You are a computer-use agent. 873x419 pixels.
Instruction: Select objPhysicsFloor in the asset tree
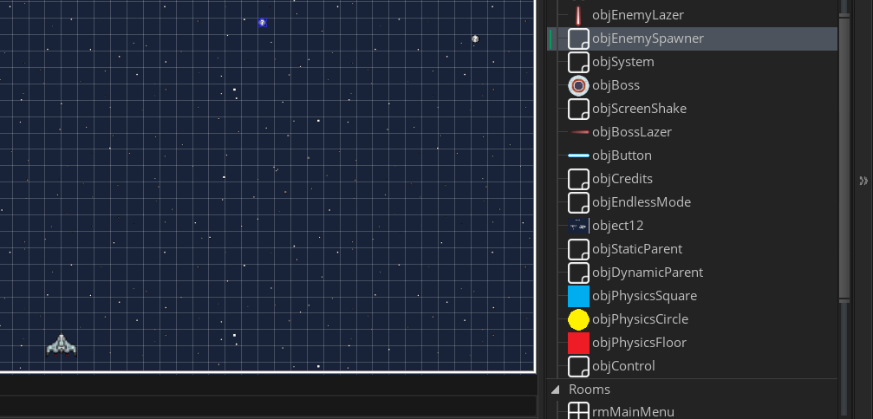coord(639,343)
